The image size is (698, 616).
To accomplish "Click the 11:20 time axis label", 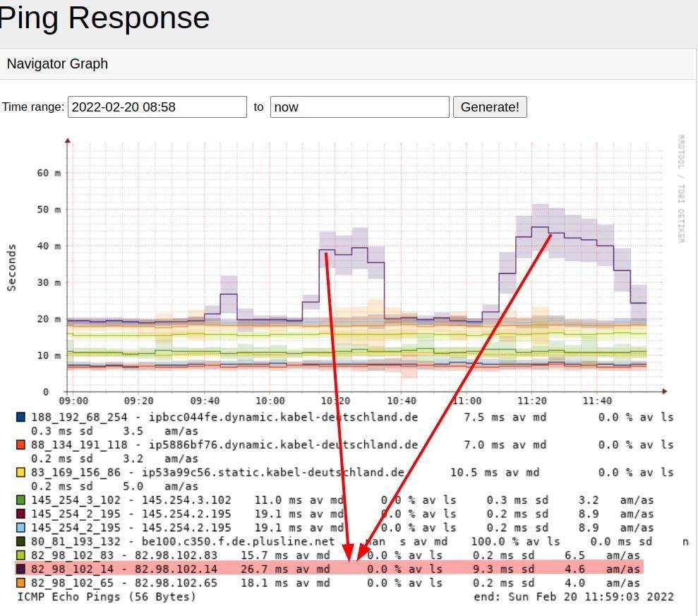I will [531, 401].
